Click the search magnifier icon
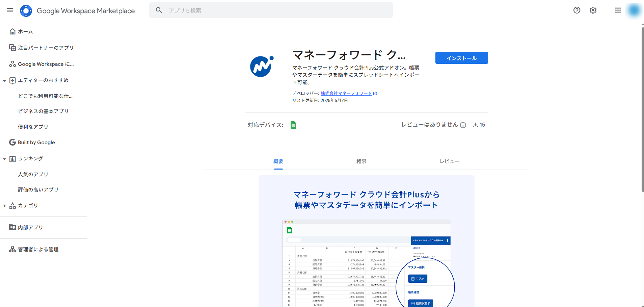This screenshot has height=307, width=644. pyautogui.click(x=159, y=10)
